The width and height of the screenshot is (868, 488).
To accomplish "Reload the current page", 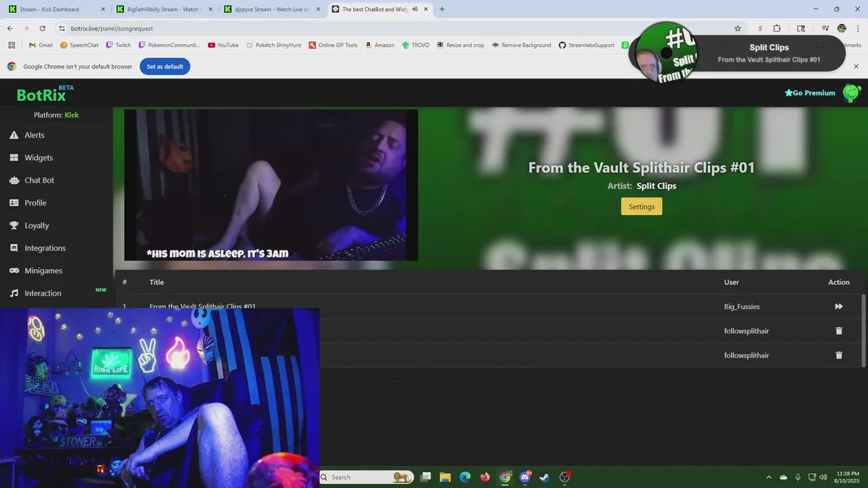I will coord(42,28).
